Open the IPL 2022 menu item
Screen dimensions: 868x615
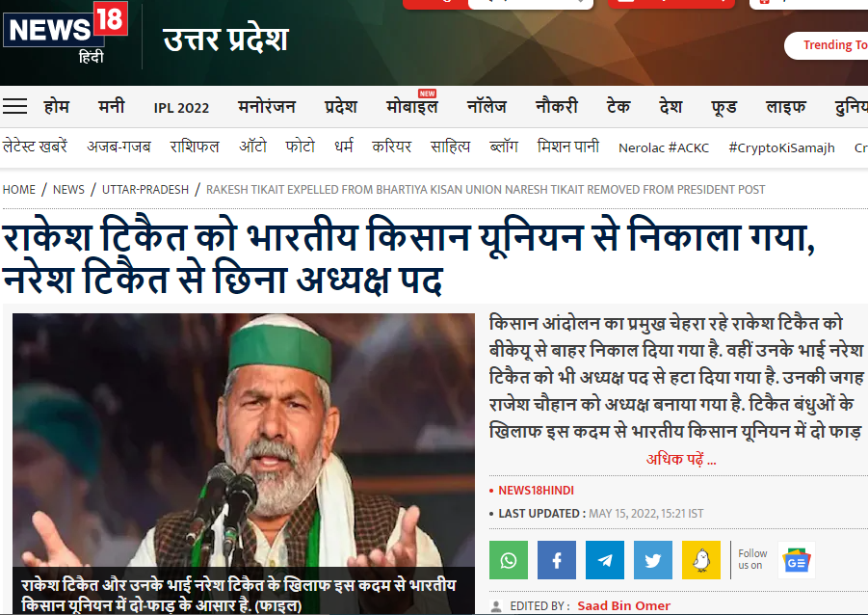181,108
